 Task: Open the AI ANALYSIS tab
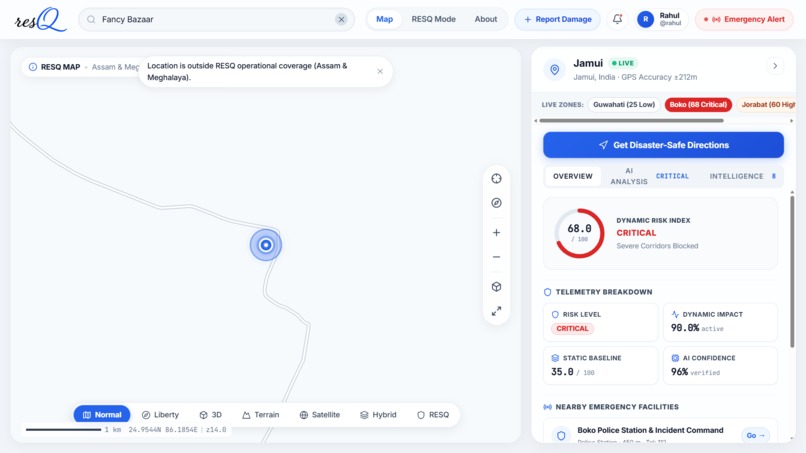click(649, 176)
